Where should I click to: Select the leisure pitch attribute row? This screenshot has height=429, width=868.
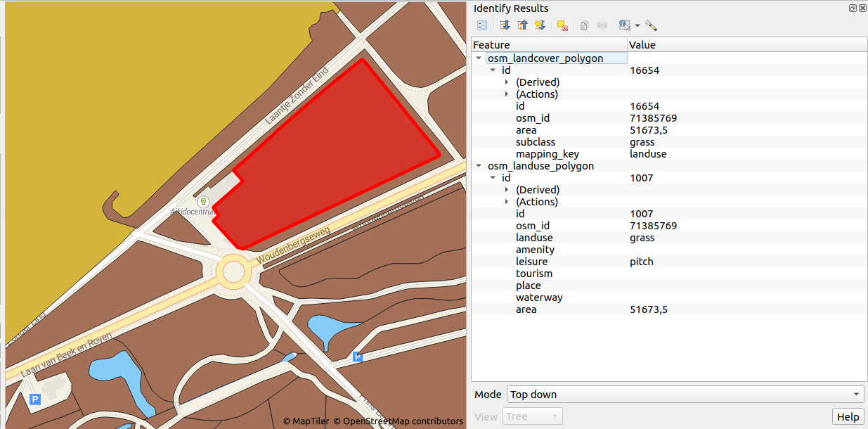click(x=597, y=261)
